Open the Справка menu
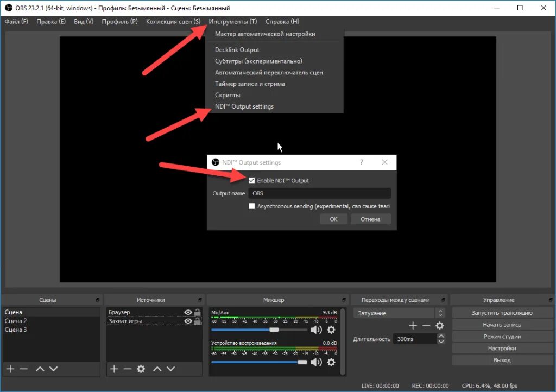The width and height of the screenshot is (556, 392). (282, 22)
